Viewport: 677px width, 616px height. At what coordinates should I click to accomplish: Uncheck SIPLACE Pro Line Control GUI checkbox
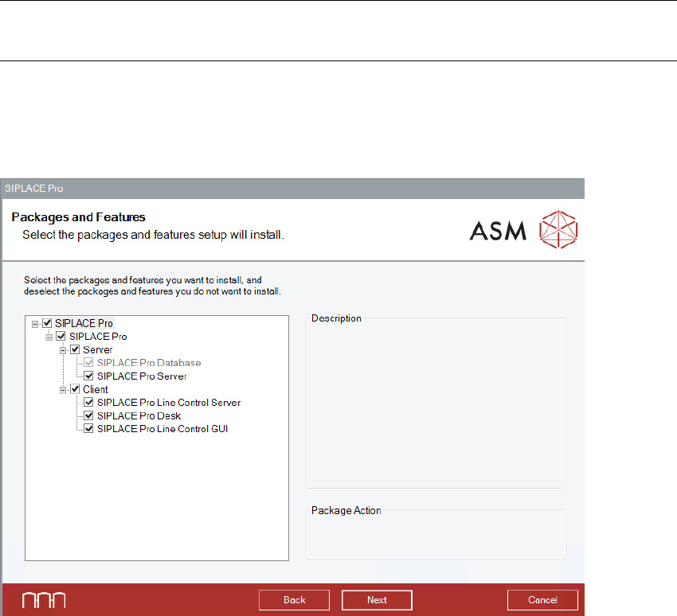coord(88,429)
